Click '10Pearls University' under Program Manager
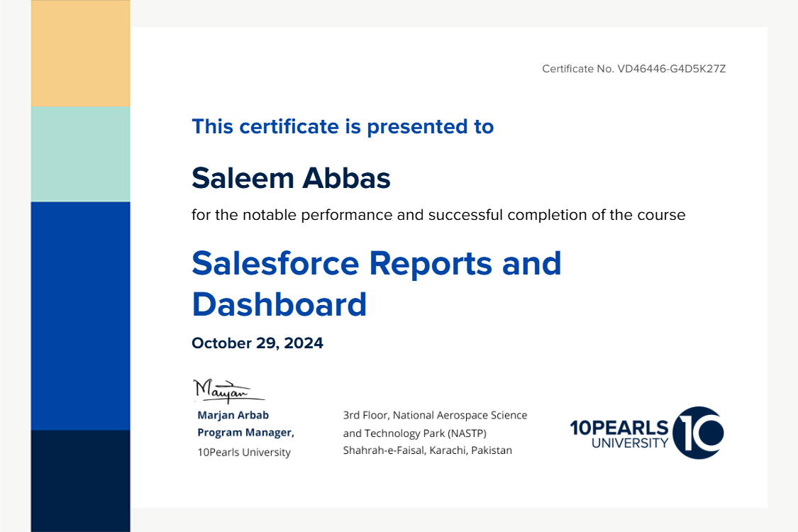The width and height of the screenshot is (798, 532). coord(244,452)
